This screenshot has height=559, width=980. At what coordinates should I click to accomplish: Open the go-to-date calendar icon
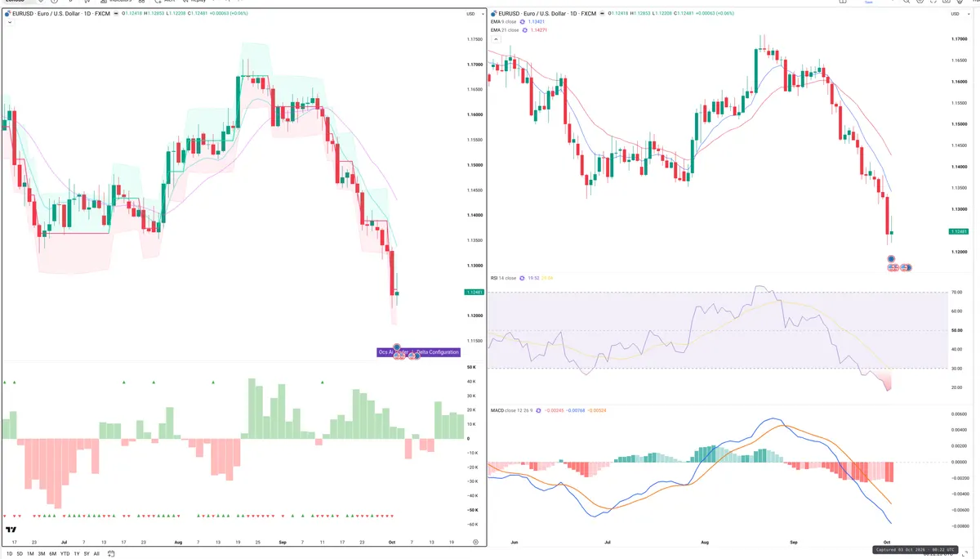[111, 553]
